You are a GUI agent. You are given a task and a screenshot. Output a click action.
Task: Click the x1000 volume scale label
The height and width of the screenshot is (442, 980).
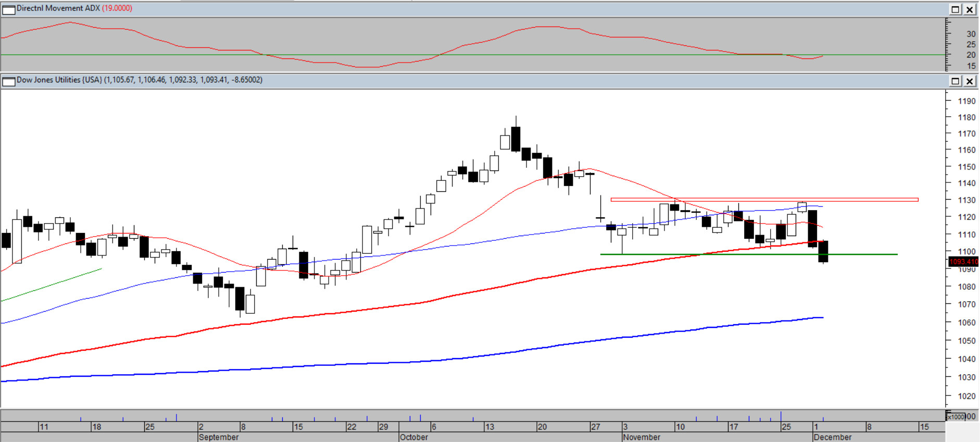pos(956,416)
